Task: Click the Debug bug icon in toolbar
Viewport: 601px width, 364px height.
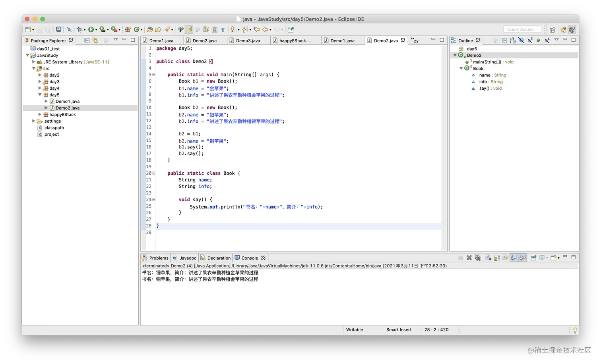Action: (79, 29)
